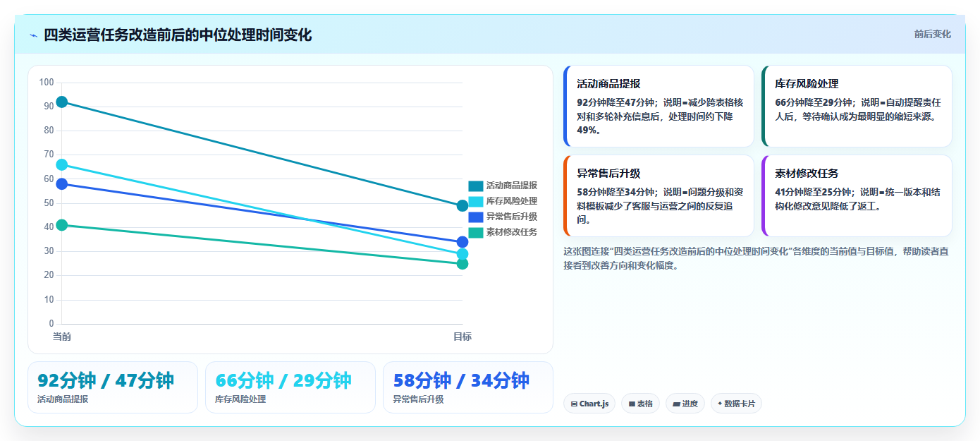This screenshot has height=441, width=980.
Task: Click the 41 data point at 当前
Action: click(62, 225)
